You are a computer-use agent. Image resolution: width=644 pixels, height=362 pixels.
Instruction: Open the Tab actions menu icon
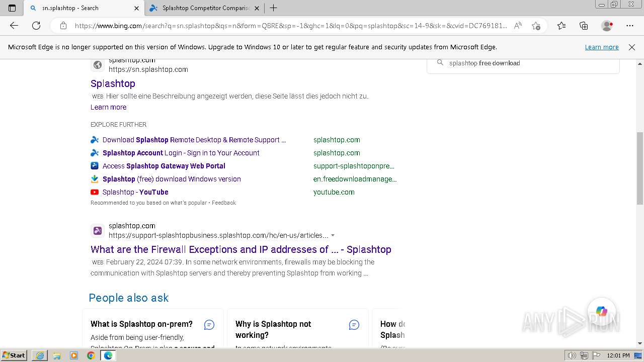point(12,8)
